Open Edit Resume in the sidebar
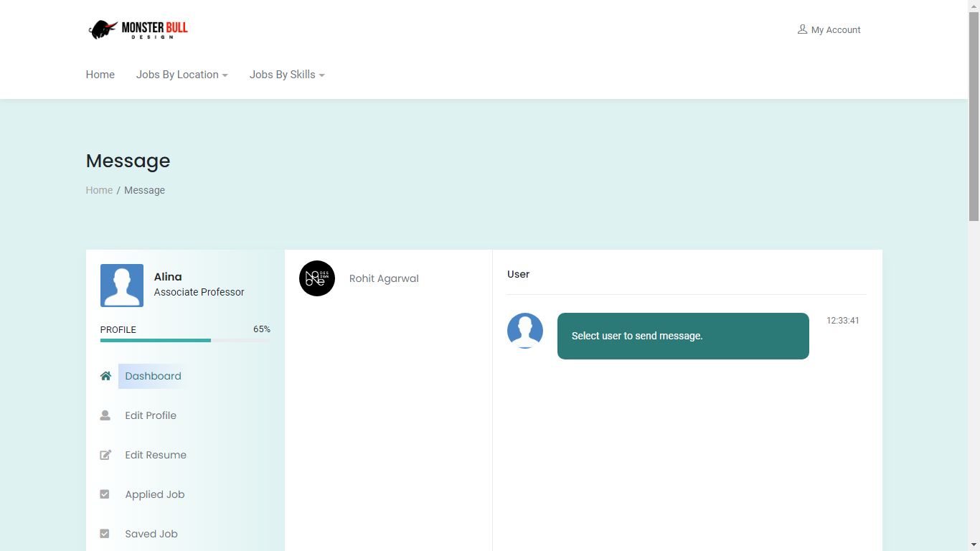Viewport: 980px width, 551px height. click(156, 455)
